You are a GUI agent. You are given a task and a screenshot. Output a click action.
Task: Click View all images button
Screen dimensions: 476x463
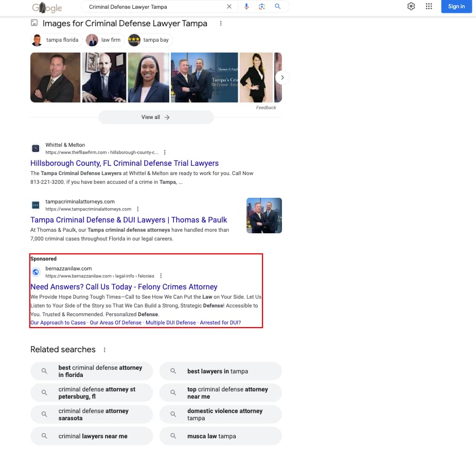[x=156, y=117]
